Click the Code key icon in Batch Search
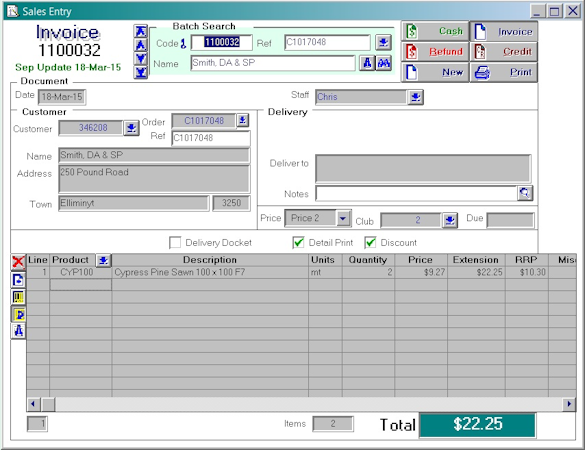 (183, 44)
